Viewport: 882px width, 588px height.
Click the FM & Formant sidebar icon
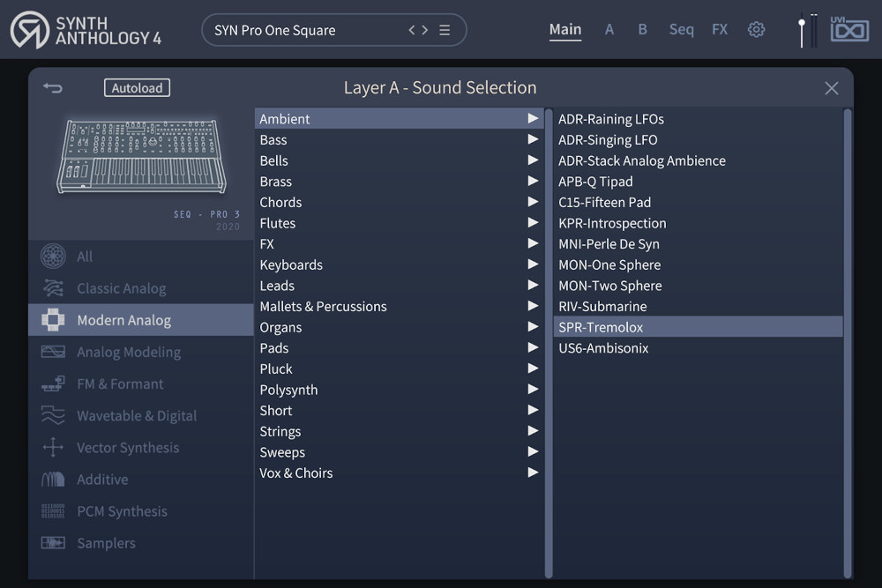coord(53,383)
